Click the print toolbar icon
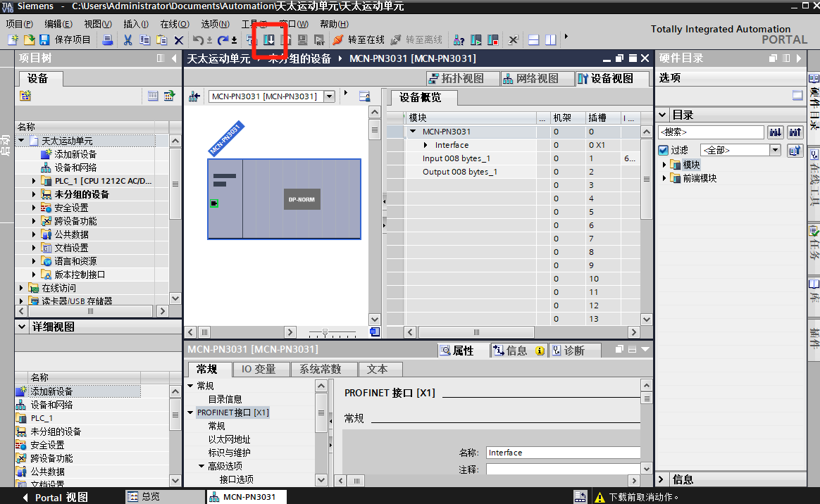Screen dimensions: 820x504 point(108,39)
